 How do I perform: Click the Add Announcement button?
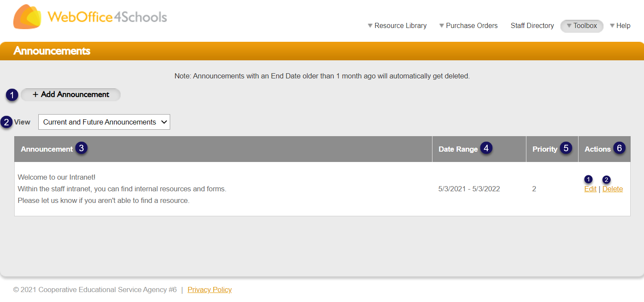coord(71,95)
